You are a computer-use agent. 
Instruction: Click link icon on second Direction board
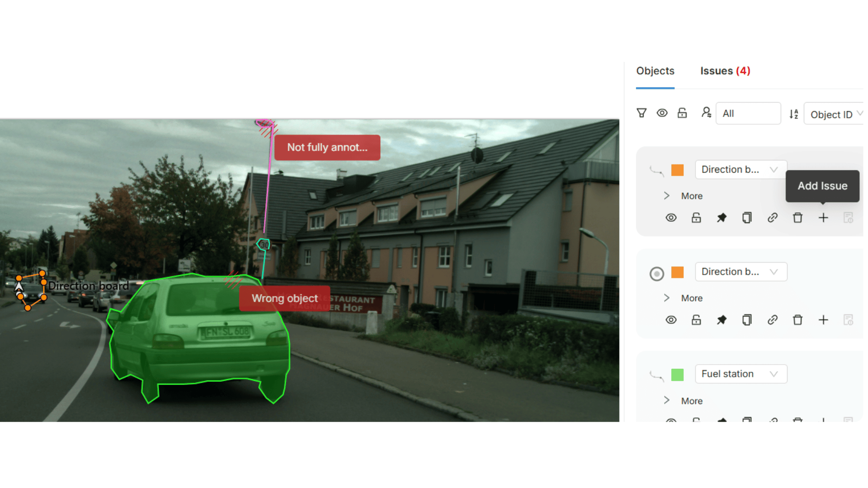(x=772, y=320)
